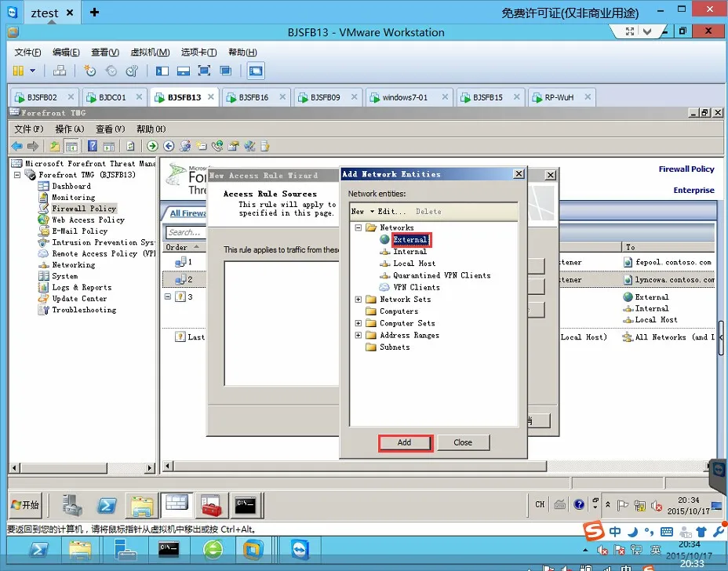
Task: Click the TeamViewer icon in host taskbar
Action: 300,550
